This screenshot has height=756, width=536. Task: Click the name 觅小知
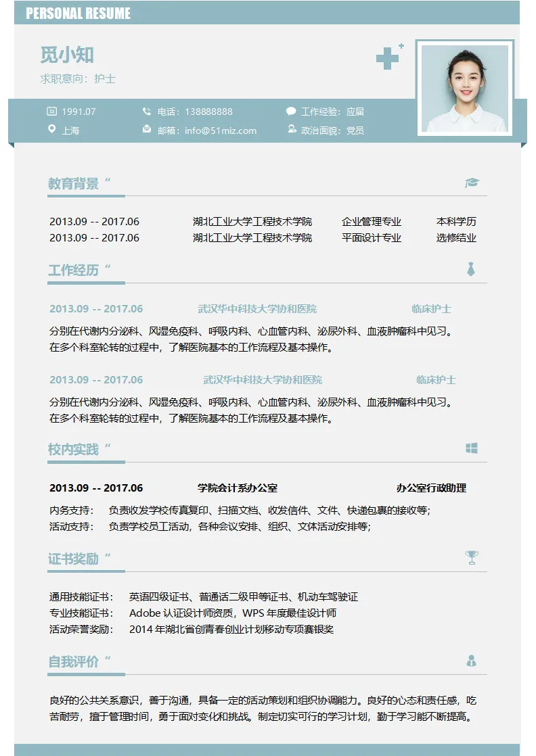tap(67, 55)
